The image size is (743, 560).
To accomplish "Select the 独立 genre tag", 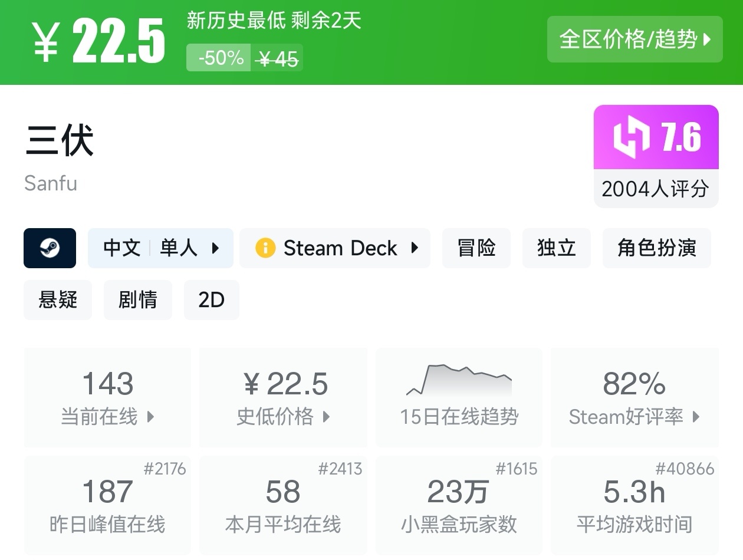I will (556, 248).
